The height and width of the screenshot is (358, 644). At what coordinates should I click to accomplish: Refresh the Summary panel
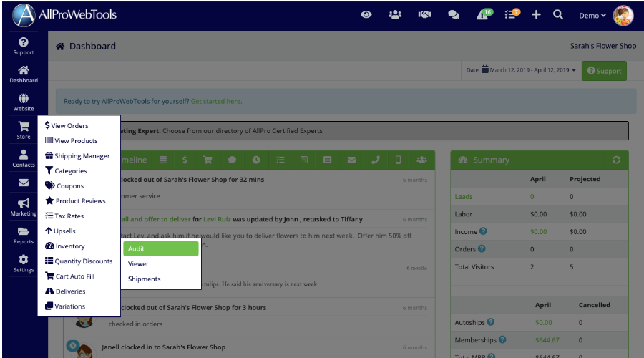616,160
